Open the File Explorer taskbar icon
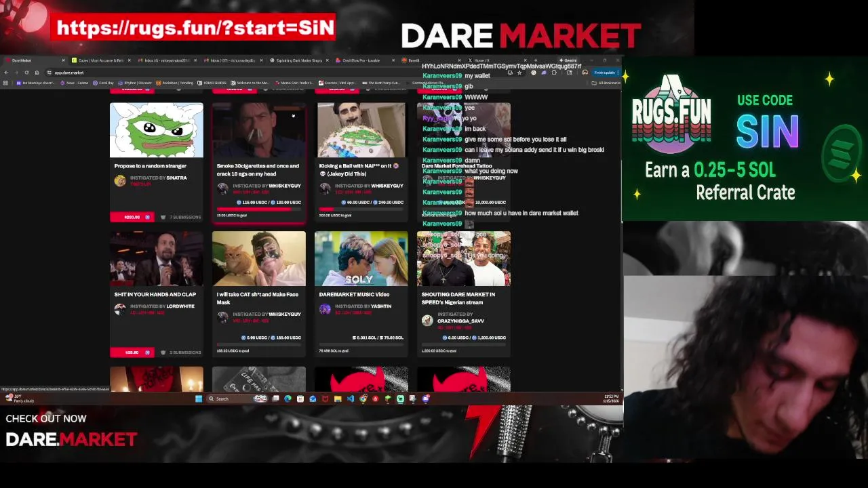This screenshot has height=488, width=868. coord(338,399)
